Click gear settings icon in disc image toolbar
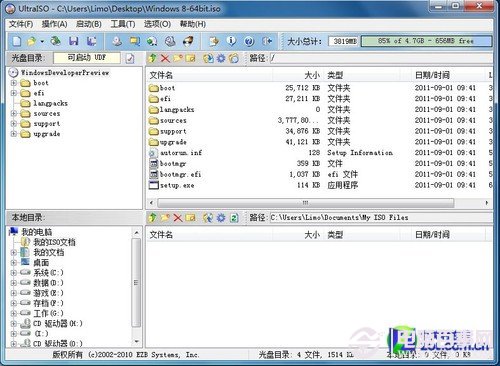 (221, 59)
